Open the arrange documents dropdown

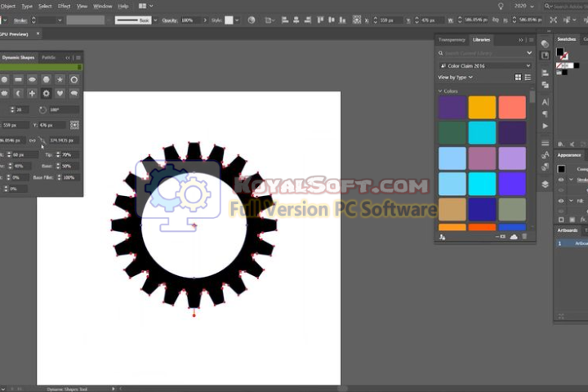[x=146, y=6]
